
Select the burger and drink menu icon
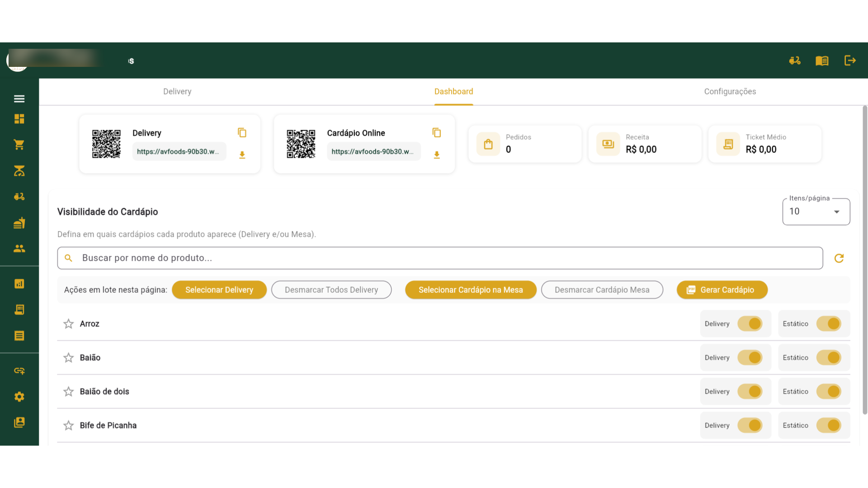19,223
